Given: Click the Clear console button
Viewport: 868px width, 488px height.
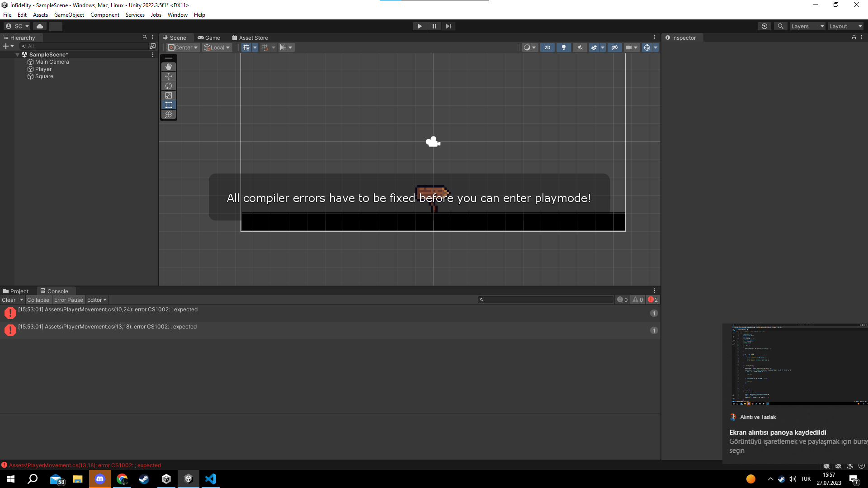Looking at the screenshot, I should click(9, 300).
